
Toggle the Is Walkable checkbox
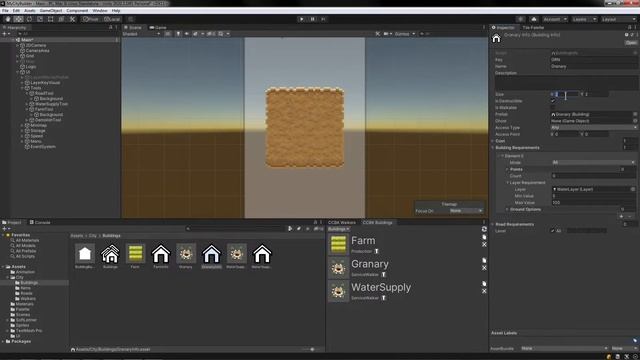(x=553, y=108)
